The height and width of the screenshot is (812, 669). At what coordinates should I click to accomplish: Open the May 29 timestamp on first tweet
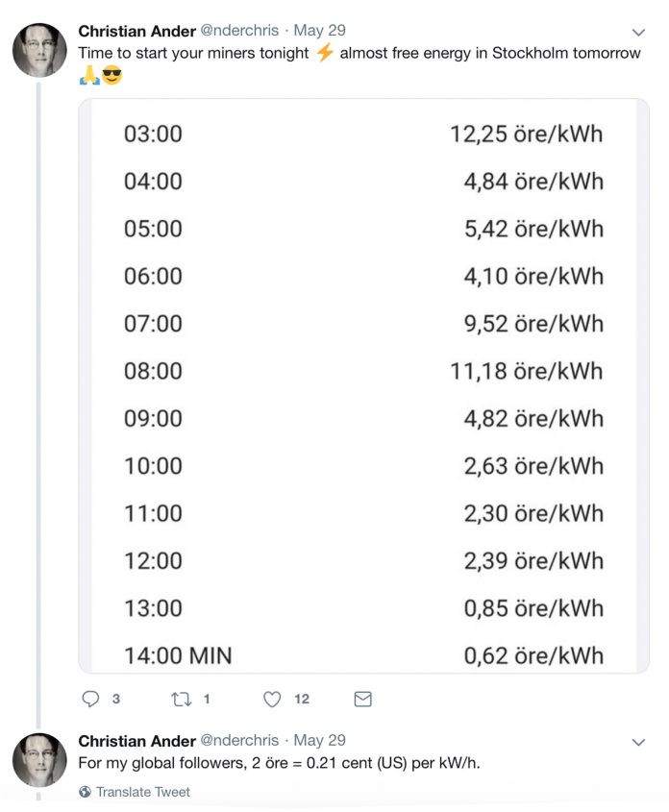[320, 32]
